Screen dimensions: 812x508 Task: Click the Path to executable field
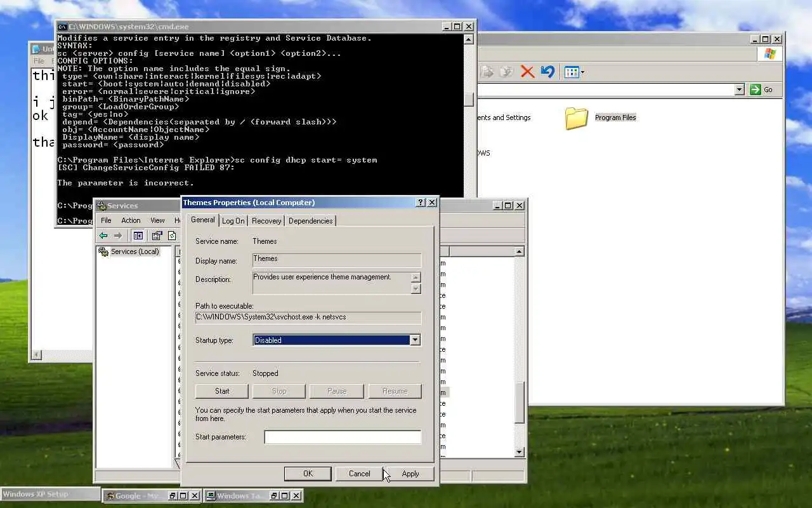pyautogui.click(x=308, y=317)
